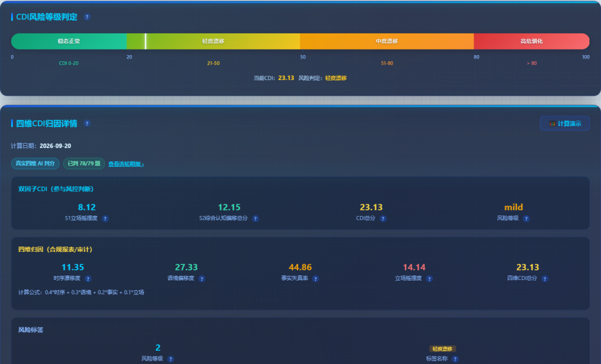Click the 计算公式 formula line
Image resolution: width=601 pixels, height=364 pixels.
tap(81, 292)
